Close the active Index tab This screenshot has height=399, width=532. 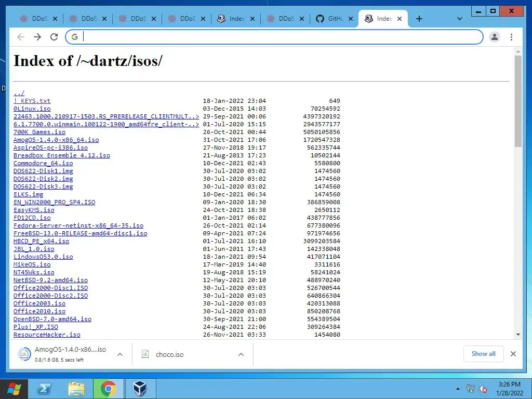[x=400, y=19]
